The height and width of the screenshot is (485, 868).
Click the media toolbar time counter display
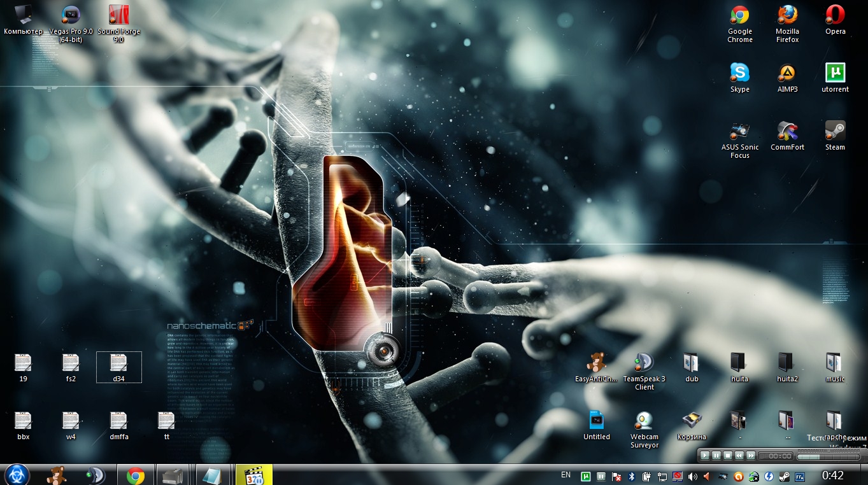coord(776,456)
